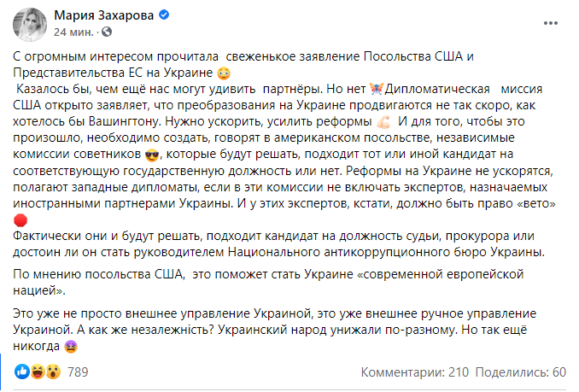Click the globe public-audience icon
This screenshot has height=392, width=579.
coord(107,32)
